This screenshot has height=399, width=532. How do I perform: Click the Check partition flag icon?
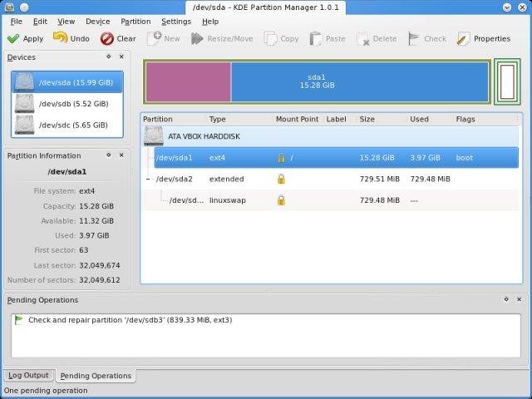(414, 39)
